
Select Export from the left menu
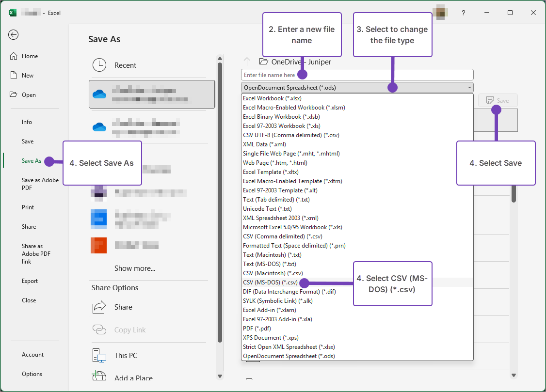tap(30, 281)
